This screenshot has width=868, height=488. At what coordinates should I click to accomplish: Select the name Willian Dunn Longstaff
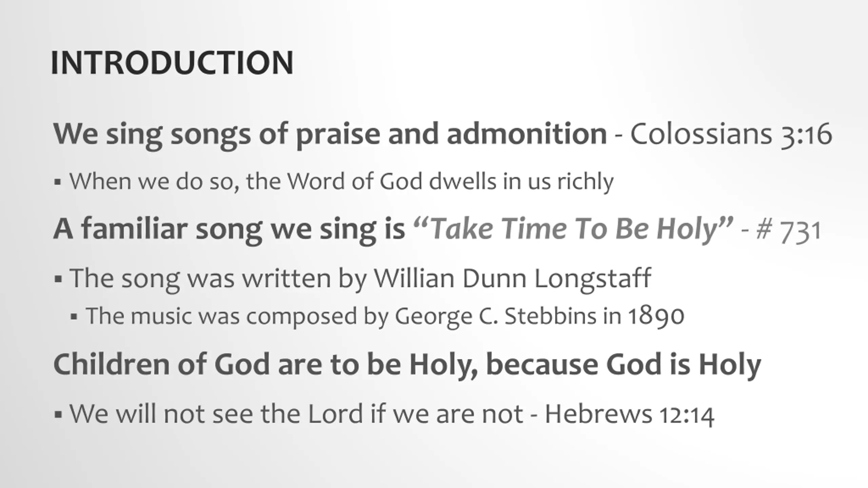(x=512, y=279)
